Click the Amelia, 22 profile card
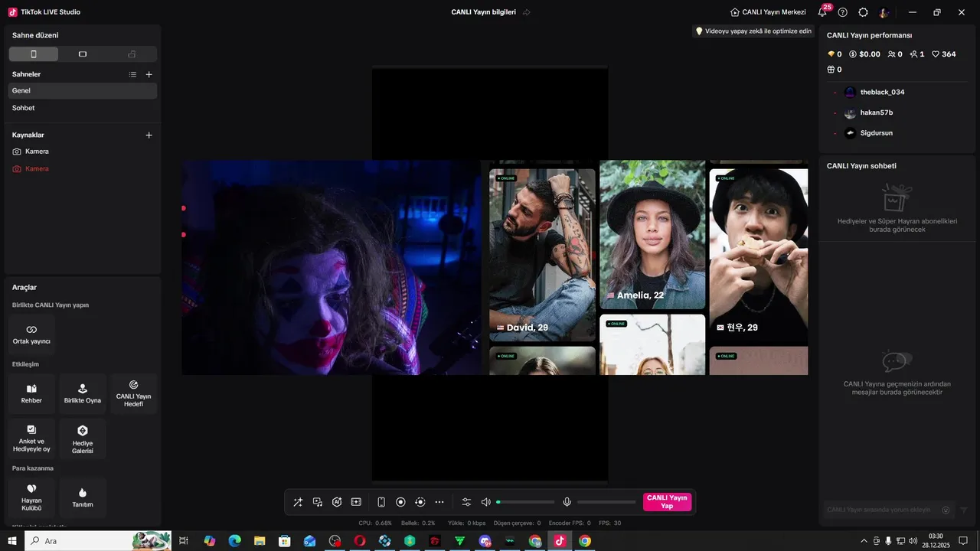This screenshot has width=980, height=551. (x=652, y=234)
